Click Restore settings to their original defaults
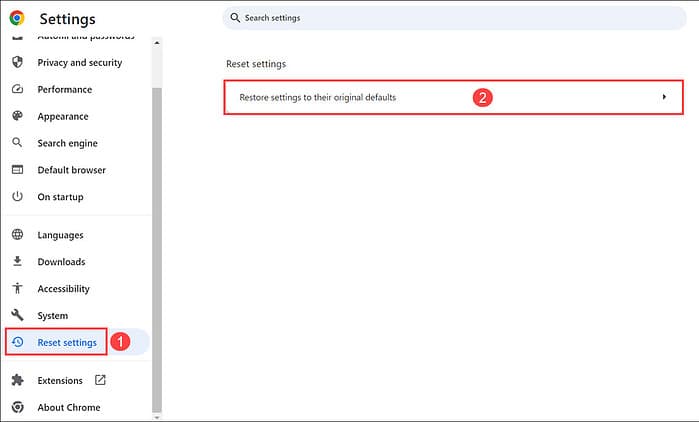This screenshot has height=422, width=699. [x=453, y=97]
